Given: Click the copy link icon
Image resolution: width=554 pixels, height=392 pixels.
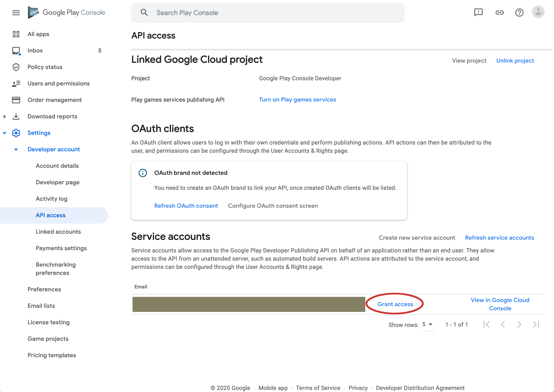Looking at the screenshot, I should coord(499,13).
